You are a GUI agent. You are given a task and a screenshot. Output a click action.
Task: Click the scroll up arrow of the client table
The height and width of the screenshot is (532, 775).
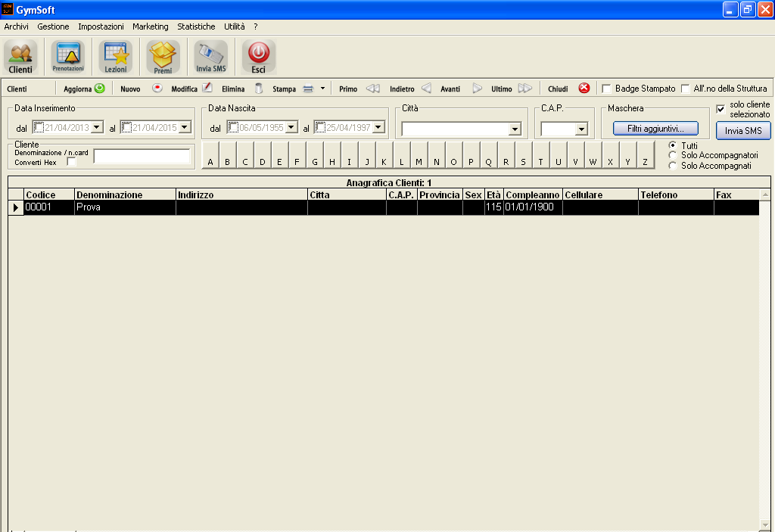(x=765, y=194)
